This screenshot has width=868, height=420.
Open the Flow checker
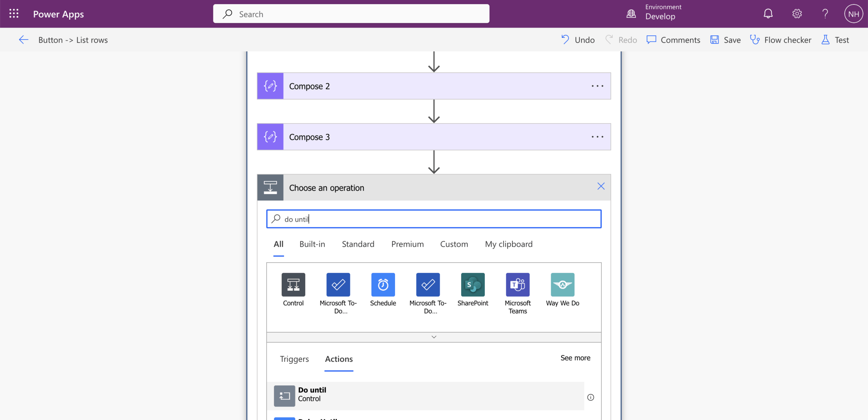(781, 40)
